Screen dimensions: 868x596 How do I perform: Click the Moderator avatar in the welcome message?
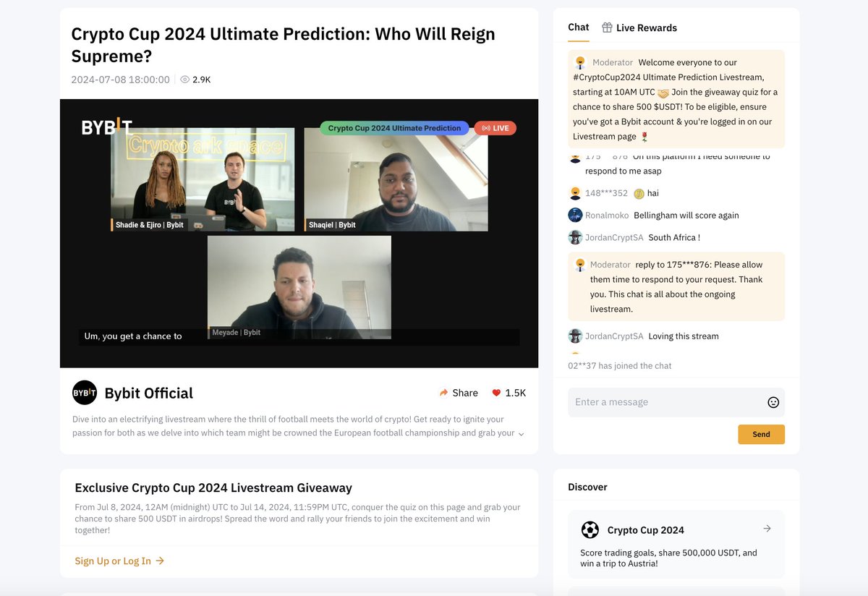(579, 62)
